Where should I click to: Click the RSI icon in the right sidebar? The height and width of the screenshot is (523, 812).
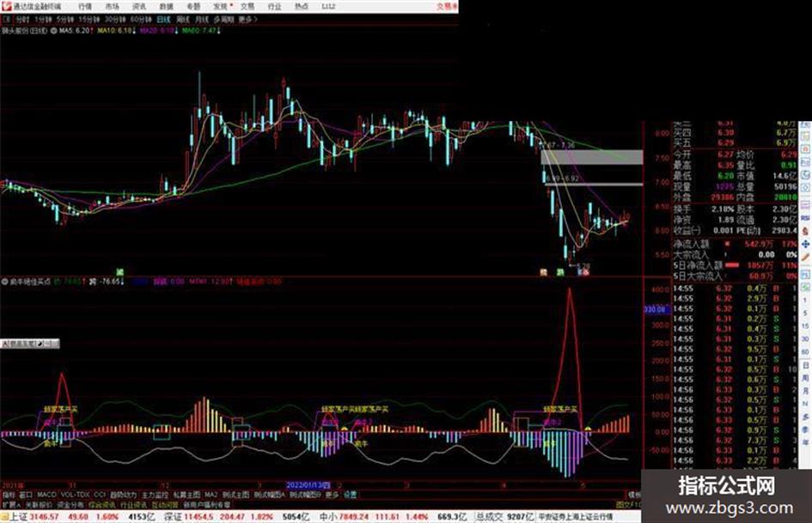click(805, 218)
